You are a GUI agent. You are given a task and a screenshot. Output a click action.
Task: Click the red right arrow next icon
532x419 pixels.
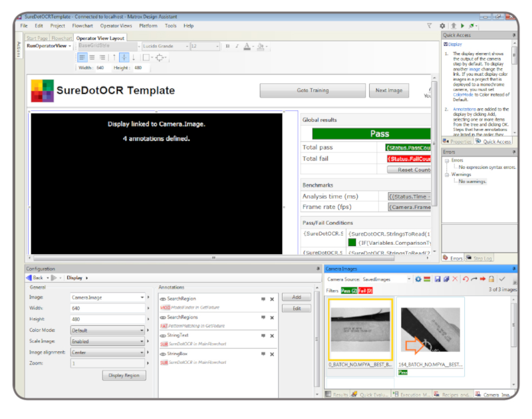click(483, 279)
